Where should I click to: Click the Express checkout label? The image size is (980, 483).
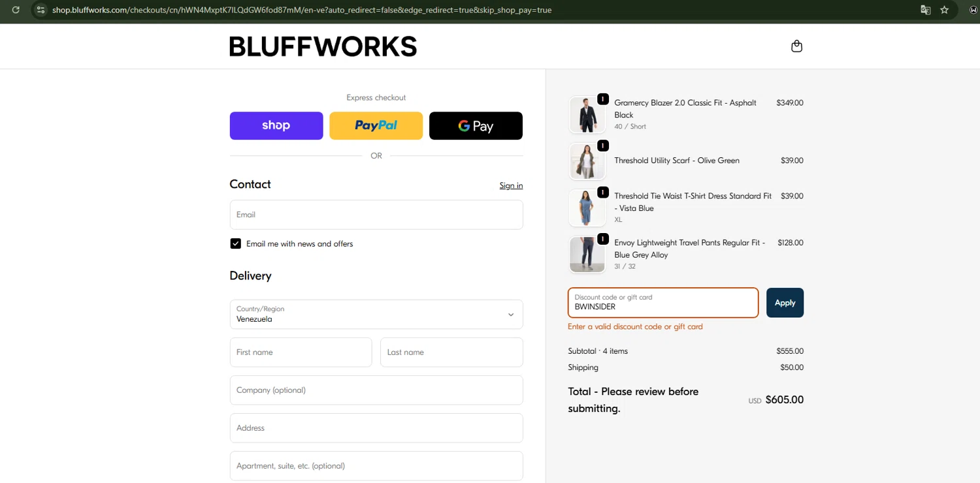click(x=376, y=97)
